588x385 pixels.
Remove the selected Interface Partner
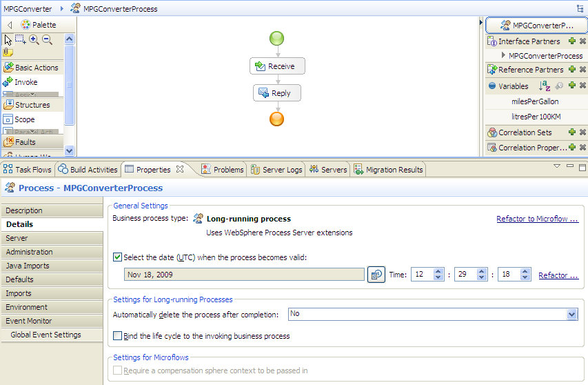click(582, 41)
